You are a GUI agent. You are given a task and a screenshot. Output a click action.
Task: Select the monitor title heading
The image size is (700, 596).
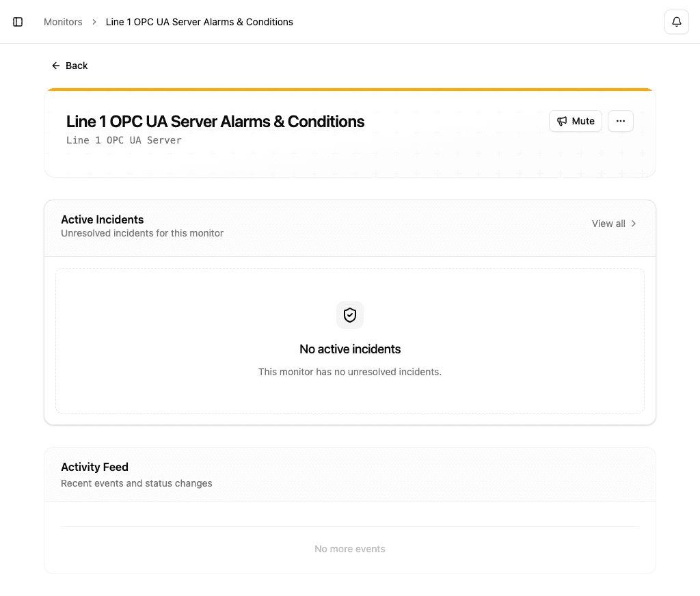pos(215,122)
